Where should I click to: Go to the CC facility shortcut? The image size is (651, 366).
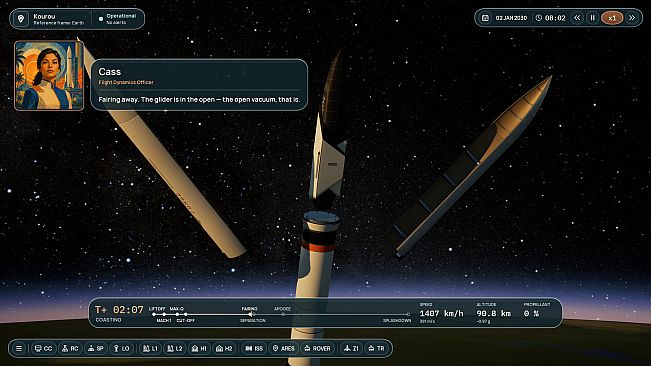(44, 349)
